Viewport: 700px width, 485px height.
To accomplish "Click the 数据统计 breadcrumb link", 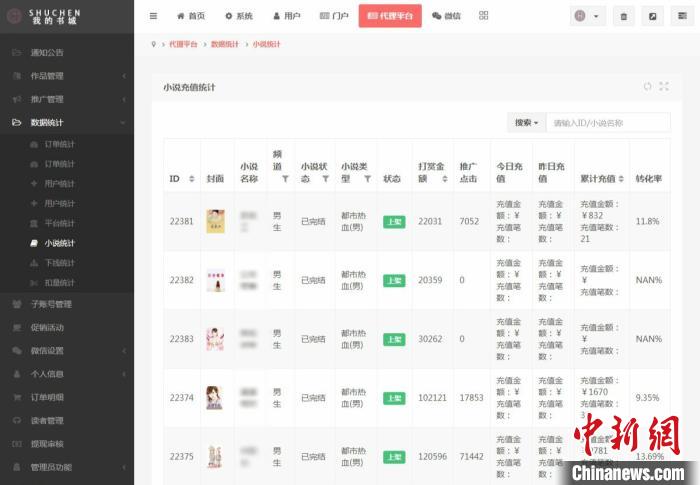I will (225, 45).
